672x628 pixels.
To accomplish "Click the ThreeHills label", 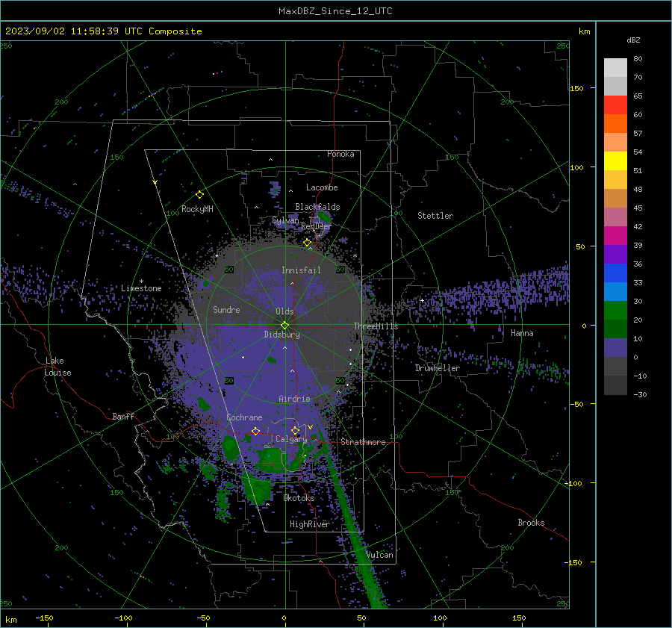I will pyautogui.click(x=376, y=326).
